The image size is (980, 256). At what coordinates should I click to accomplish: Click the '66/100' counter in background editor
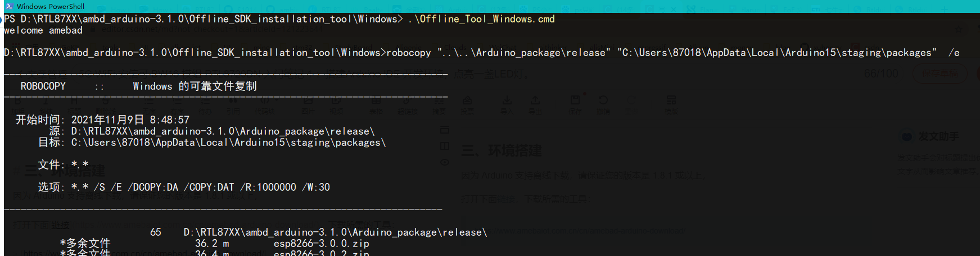(x=881, y=74)
